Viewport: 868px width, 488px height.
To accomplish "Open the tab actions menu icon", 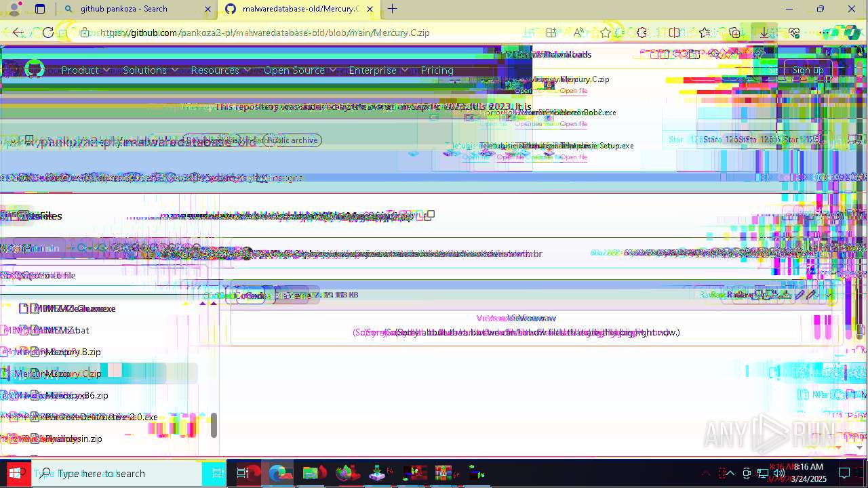I will tap(40, 9).
